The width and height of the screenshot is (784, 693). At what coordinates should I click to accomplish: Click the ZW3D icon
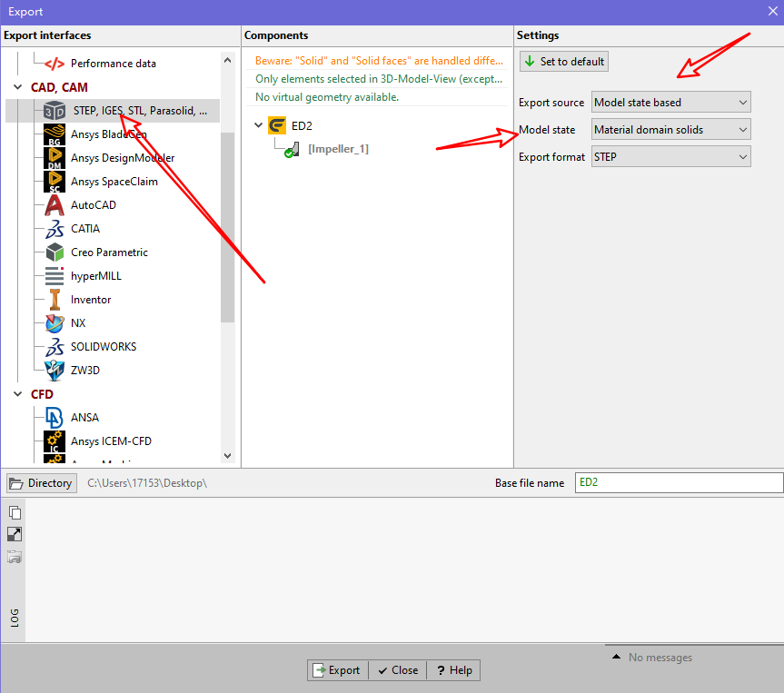point(55,371)
